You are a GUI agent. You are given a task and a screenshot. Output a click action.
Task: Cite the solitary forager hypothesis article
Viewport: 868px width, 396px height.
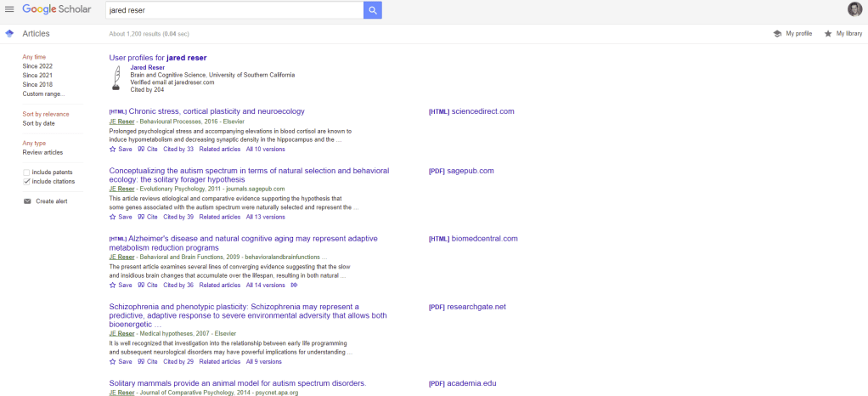pos(148,217)
